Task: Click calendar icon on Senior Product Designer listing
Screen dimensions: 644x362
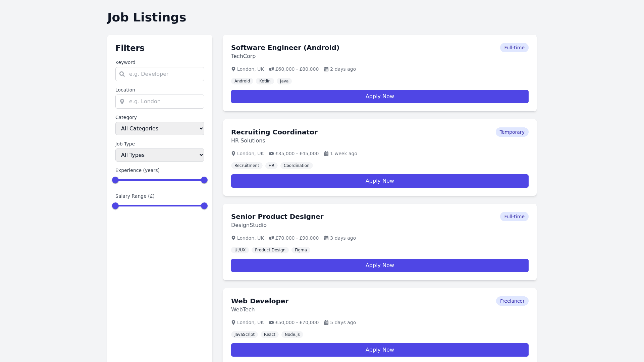Action: (x=326, y=238)
